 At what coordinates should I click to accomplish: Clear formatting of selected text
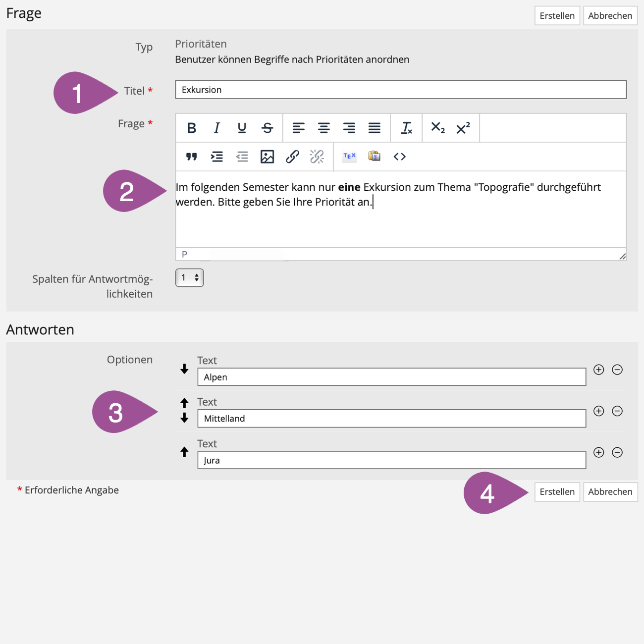pos(406,128)
